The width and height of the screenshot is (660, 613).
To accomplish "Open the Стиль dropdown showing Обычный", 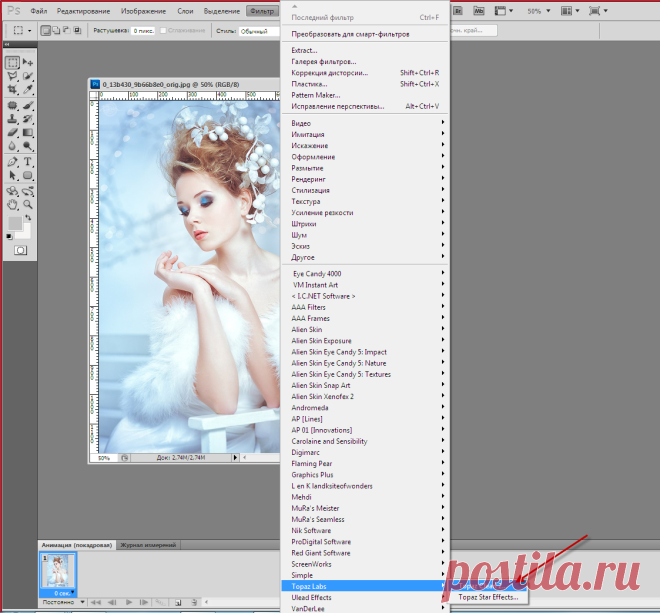I will point(259,31).
